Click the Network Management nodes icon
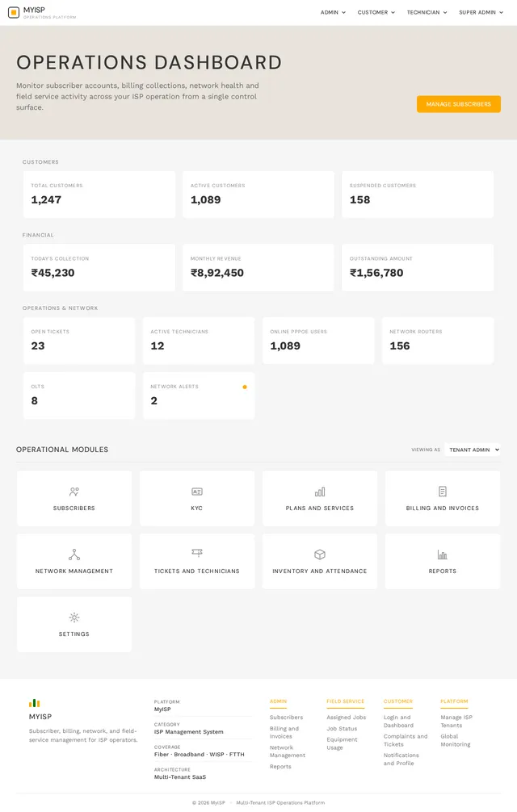Image resolution: width=517 pixels, height=812 pixels. [x=74, y=555]
